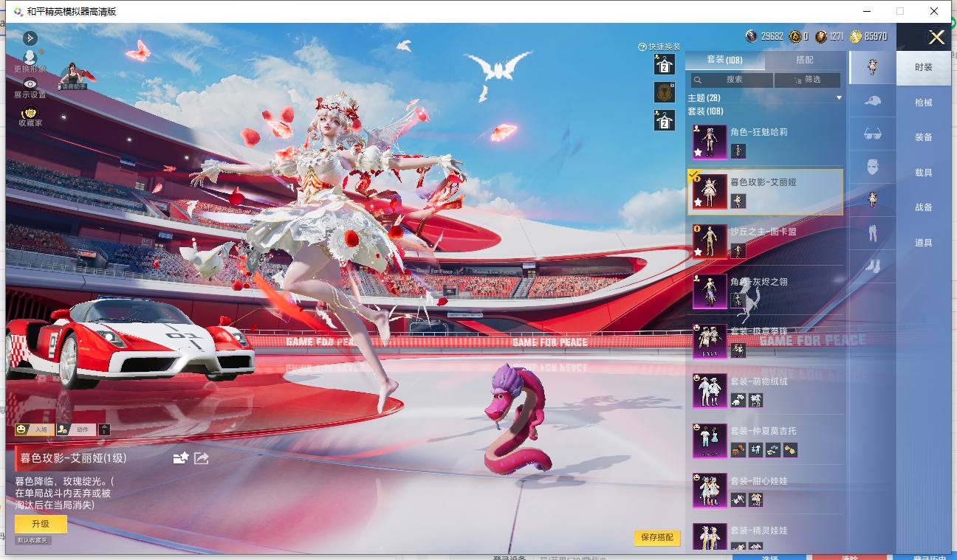Click the favorite folder star icon
Image resolution: width=957 pixels, height=560 pixels.
point(181,458)
